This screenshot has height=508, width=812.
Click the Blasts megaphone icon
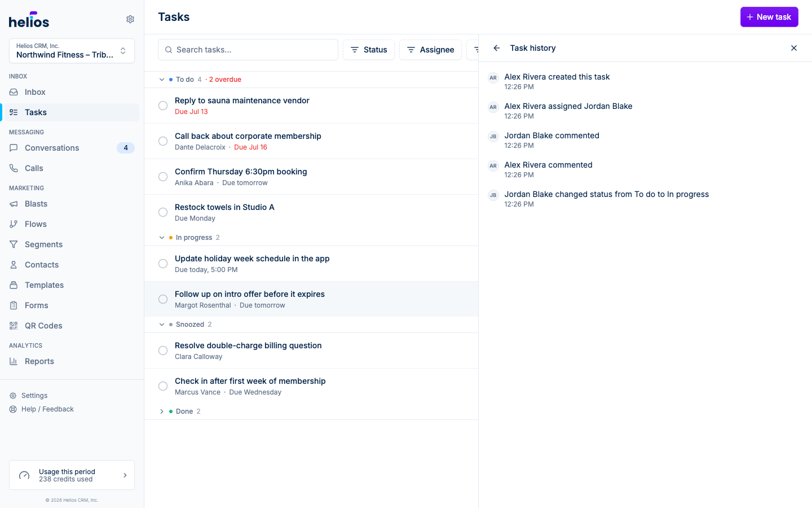pos(14,204)
